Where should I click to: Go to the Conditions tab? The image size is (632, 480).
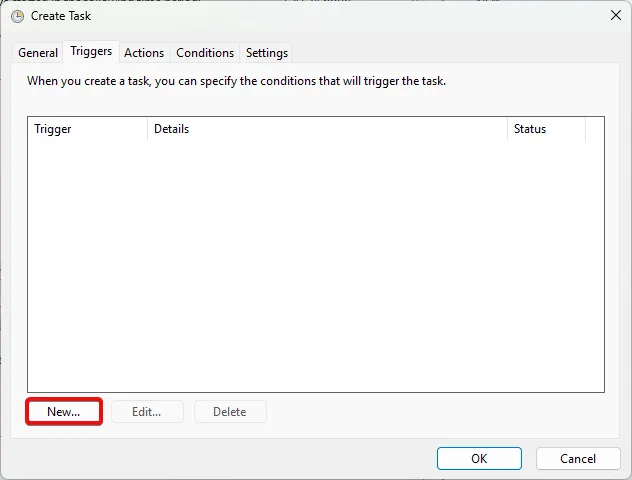point(205,53)
